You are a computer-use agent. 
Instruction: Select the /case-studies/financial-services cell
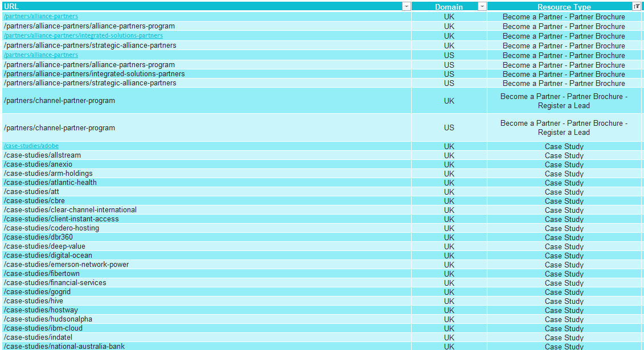click(207, 283)
